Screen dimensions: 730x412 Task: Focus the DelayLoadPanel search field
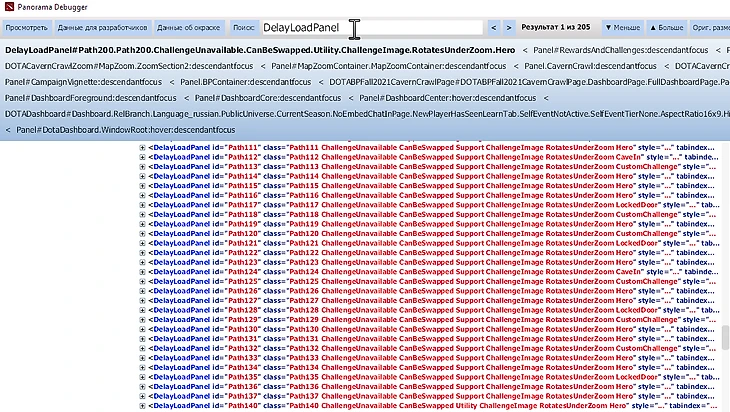pyautogui.click(x=372, y=28)
